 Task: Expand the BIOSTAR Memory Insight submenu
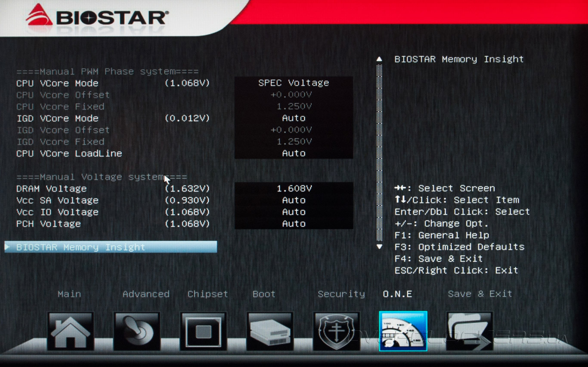click(111, 247)
